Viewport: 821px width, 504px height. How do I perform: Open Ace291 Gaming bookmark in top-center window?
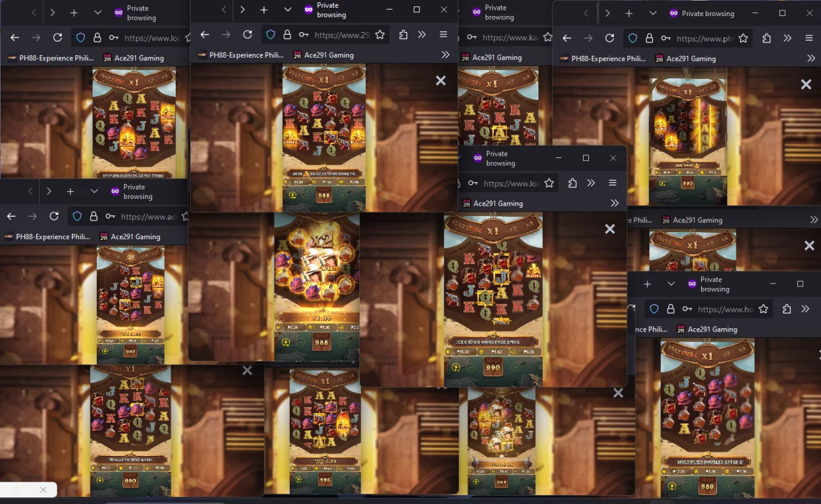point(323,55)
